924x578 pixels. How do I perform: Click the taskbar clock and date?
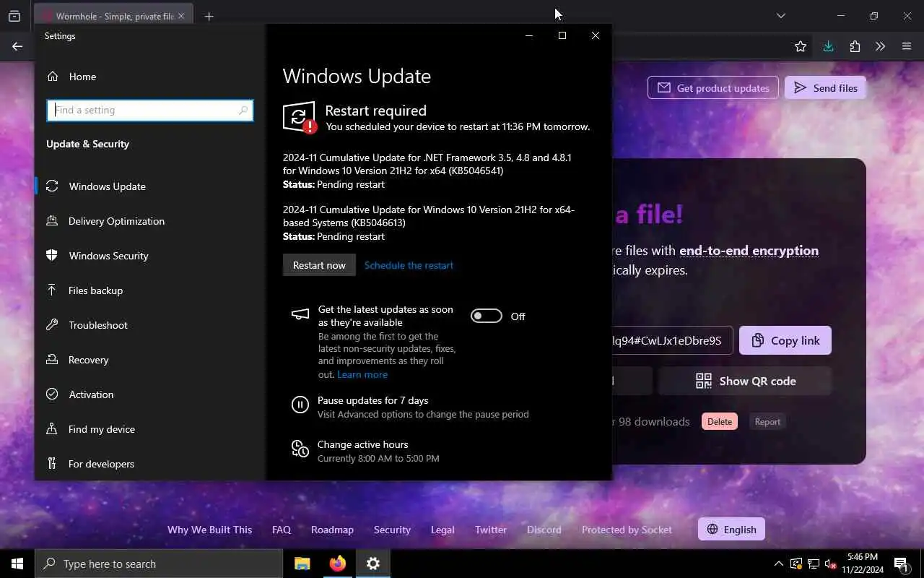[863, 564]
